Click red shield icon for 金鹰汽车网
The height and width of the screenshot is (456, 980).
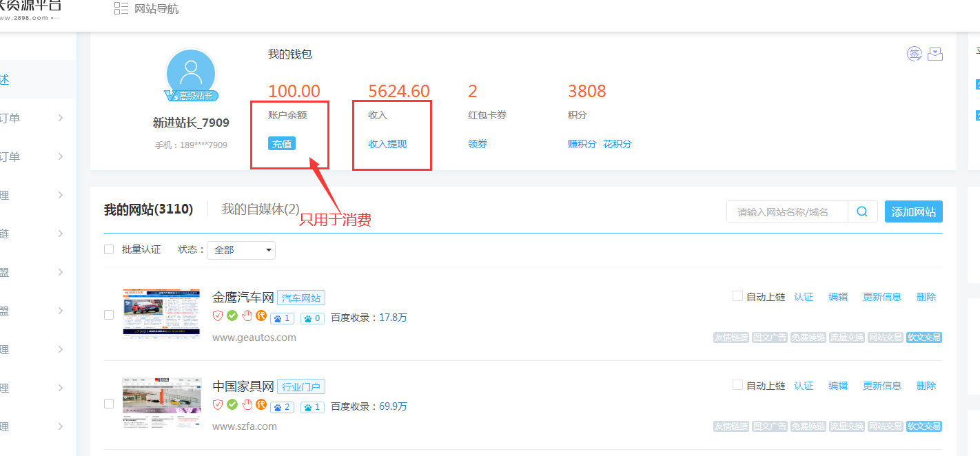point(218,316)
